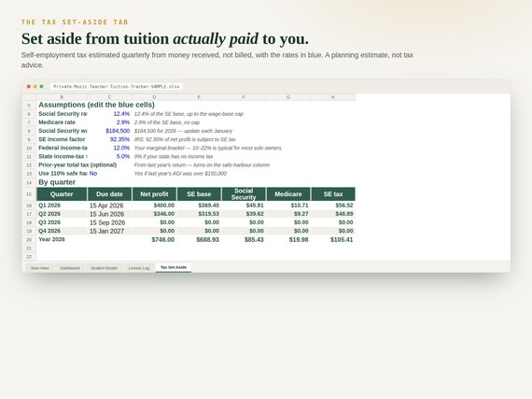Viewport: 532px width, 399px height.
Task: Click the Q1 net profit $400.00
Action: [154, 206]
